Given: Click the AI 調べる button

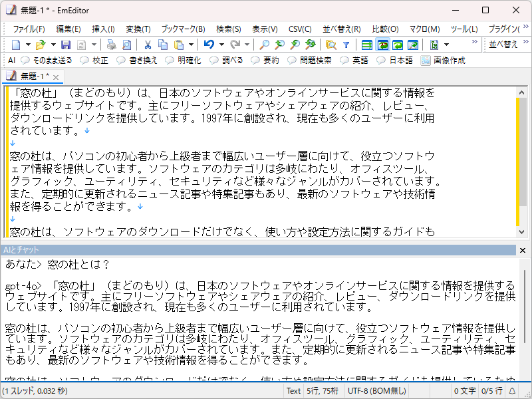Looking at the screenshot, I should tap(226, 61).
